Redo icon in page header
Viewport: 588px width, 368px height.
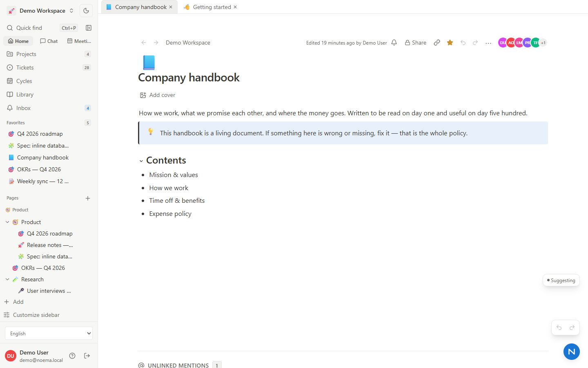(x=475, y=43)
